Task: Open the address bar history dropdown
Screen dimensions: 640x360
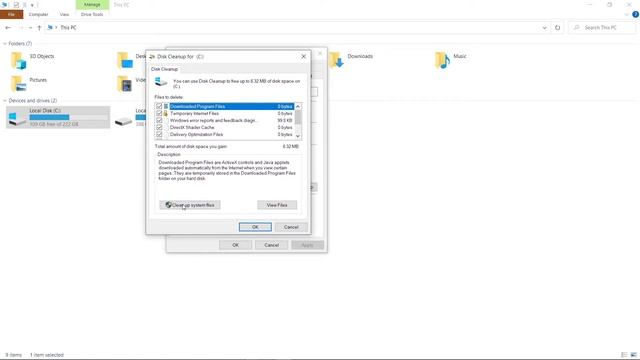Action: [x=544, y=27]
